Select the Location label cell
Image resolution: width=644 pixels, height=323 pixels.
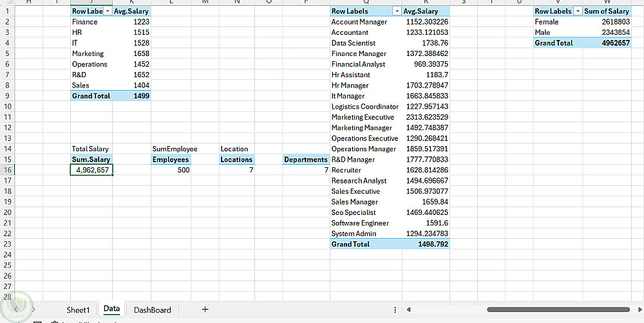[236, 149]
